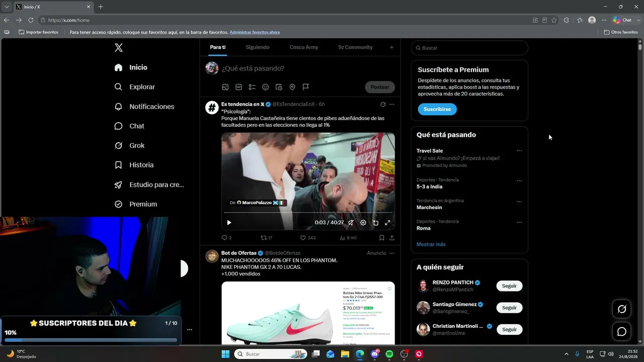Viewport: 644px width, 362px height.
Task: Click the flag icon in composer toolbar
Action: click(x=305, y=87)
